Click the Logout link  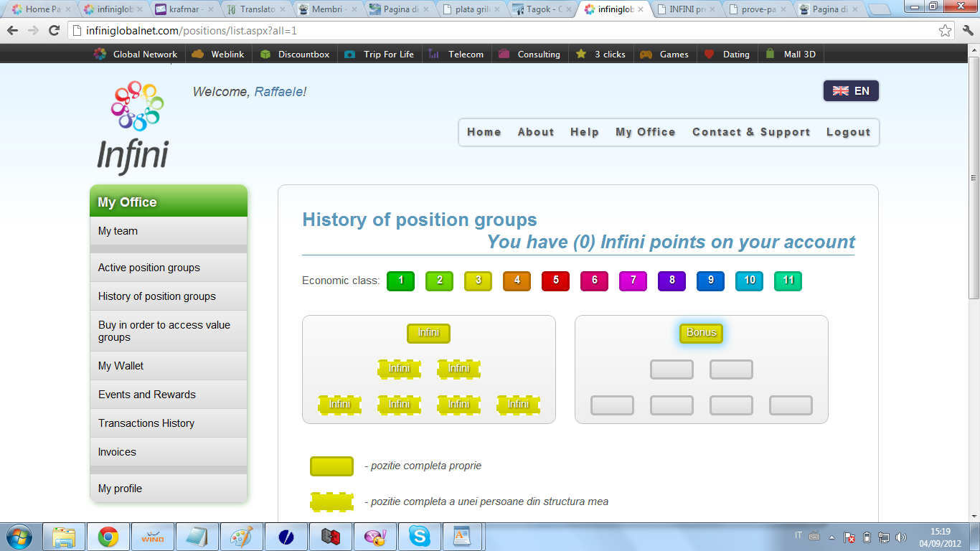tap(848, 132)
